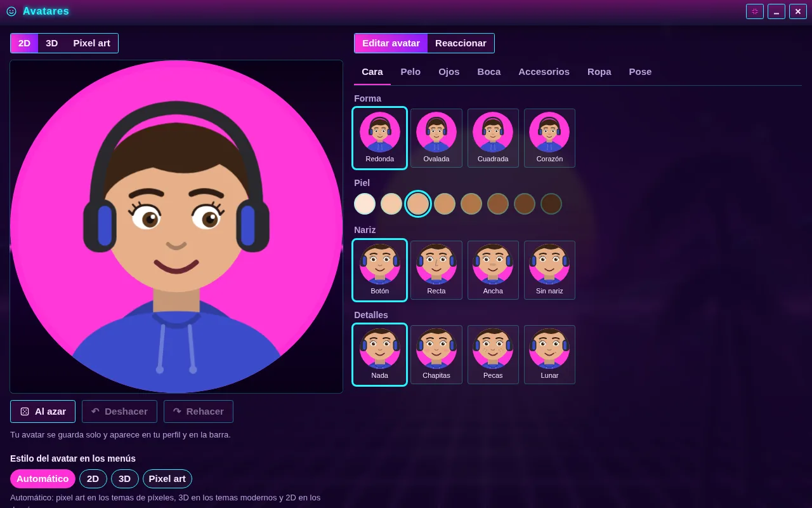
Task: Pick the Cuadrada face shape
Action: (493, 138)
